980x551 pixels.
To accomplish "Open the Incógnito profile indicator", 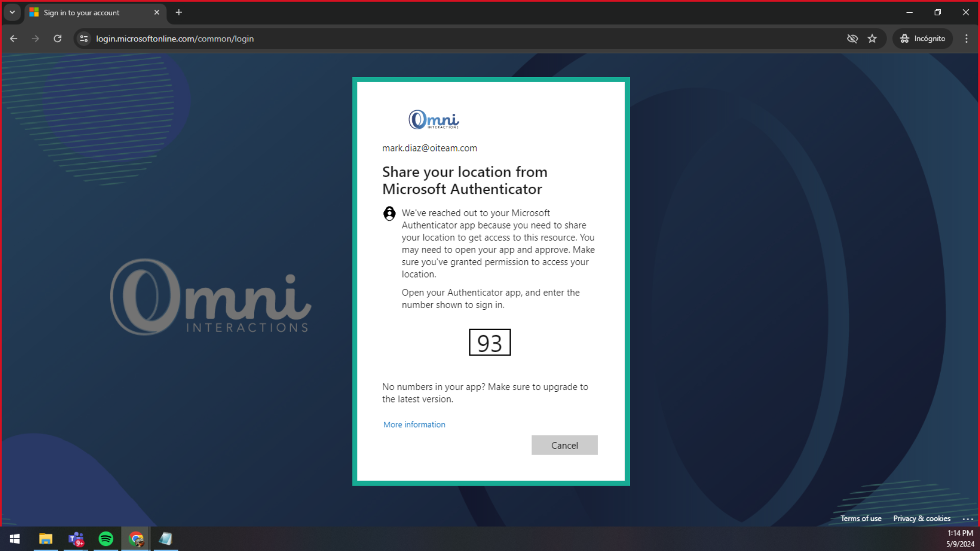I will tap(923, 39).
